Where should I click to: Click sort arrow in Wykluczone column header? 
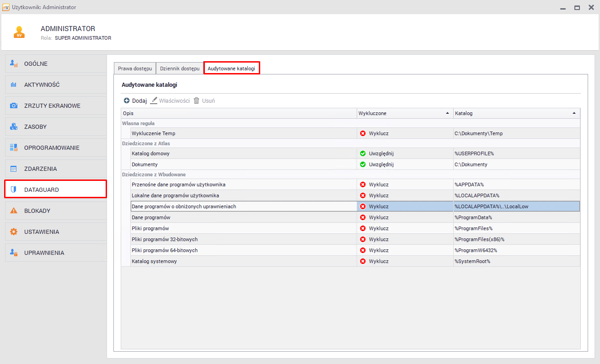tap(447, 113)
